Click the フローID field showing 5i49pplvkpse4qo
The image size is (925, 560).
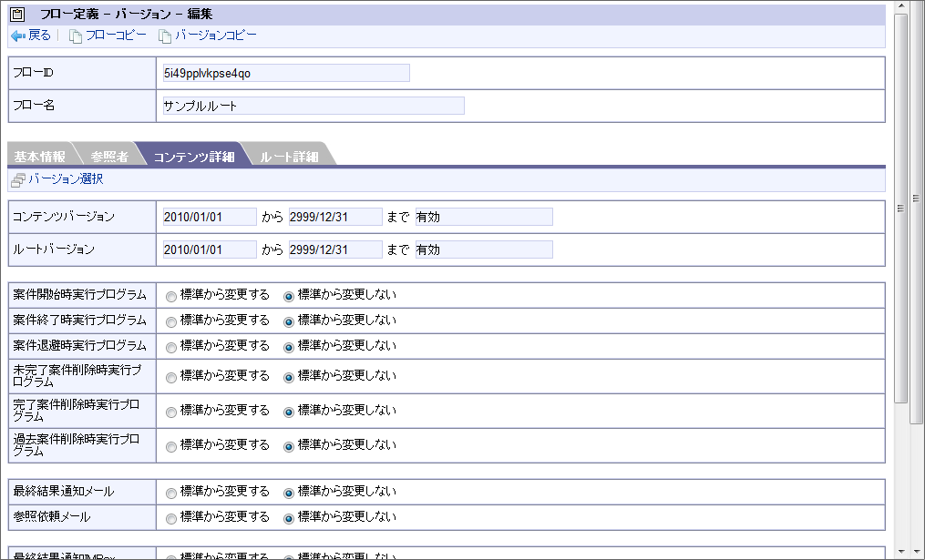286,73
